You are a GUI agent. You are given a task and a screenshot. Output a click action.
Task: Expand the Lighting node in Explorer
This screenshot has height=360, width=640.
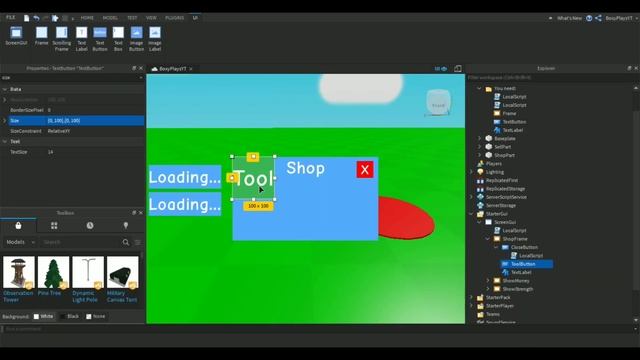pyautogui.click(x=471, y=172)
